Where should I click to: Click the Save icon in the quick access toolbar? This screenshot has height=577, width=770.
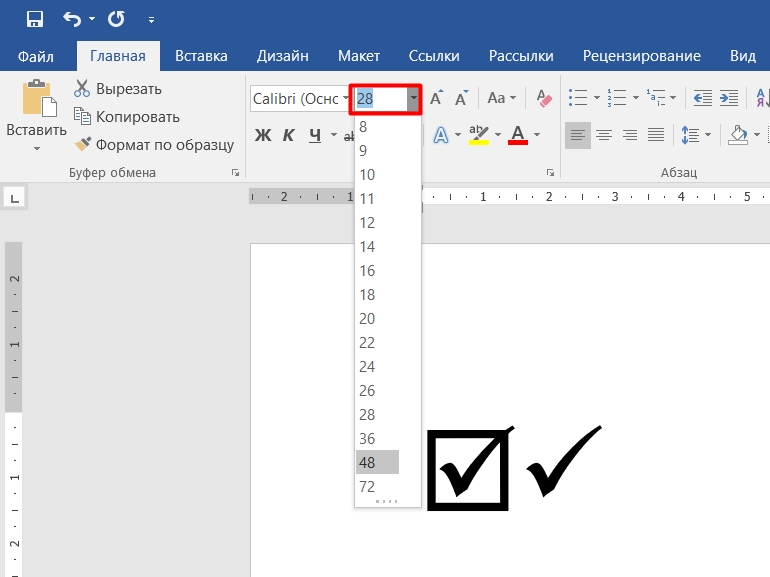pos(35,20)
